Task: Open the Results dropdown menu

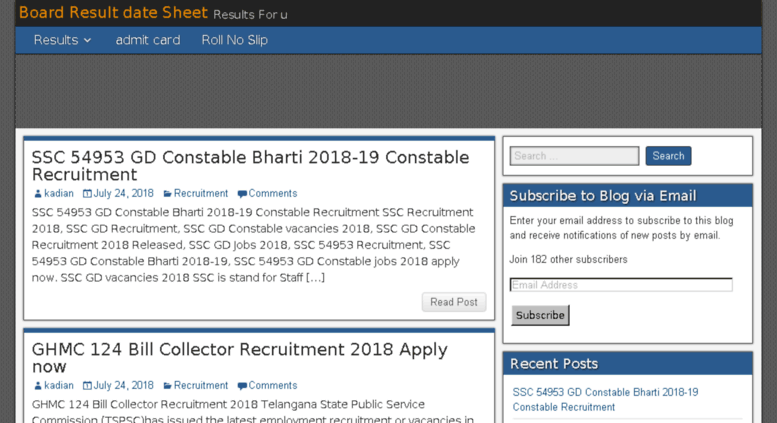Action: click(x=62, y=40)
